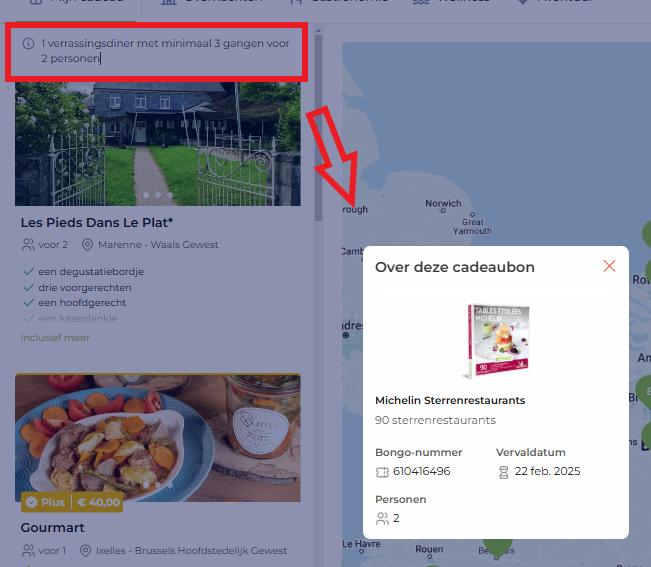Expand the list with 'Inclusief meer'
Screen dimensions: 651x567
coord(55,338)
